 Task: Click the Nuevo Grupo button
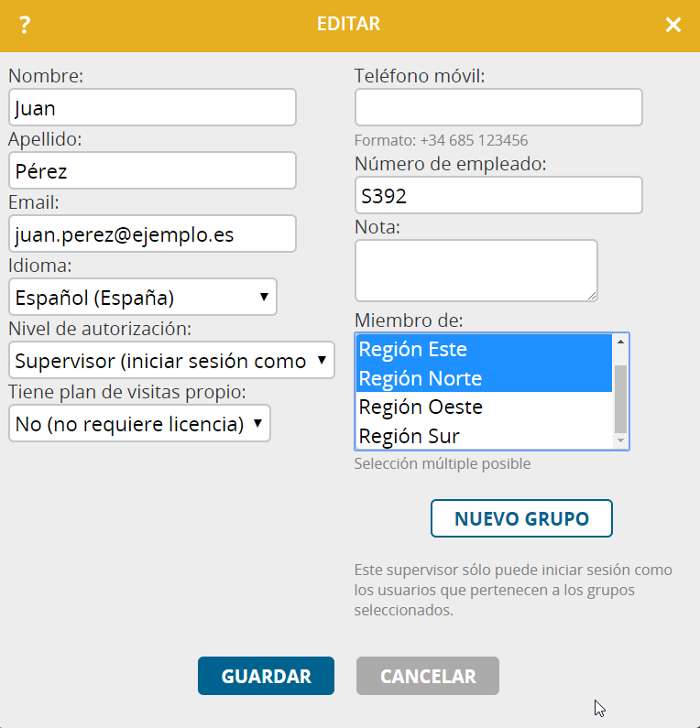point(521,518)
